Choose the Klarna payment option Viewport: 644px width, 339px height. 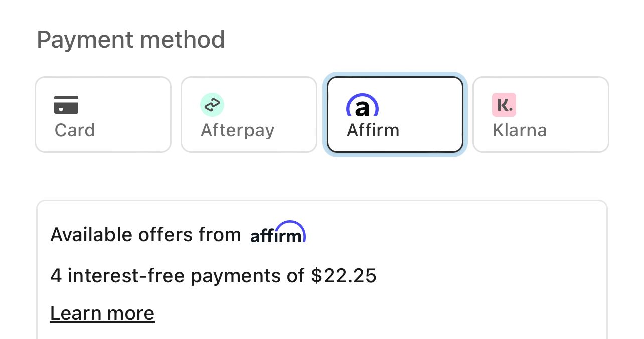[541, 115]
